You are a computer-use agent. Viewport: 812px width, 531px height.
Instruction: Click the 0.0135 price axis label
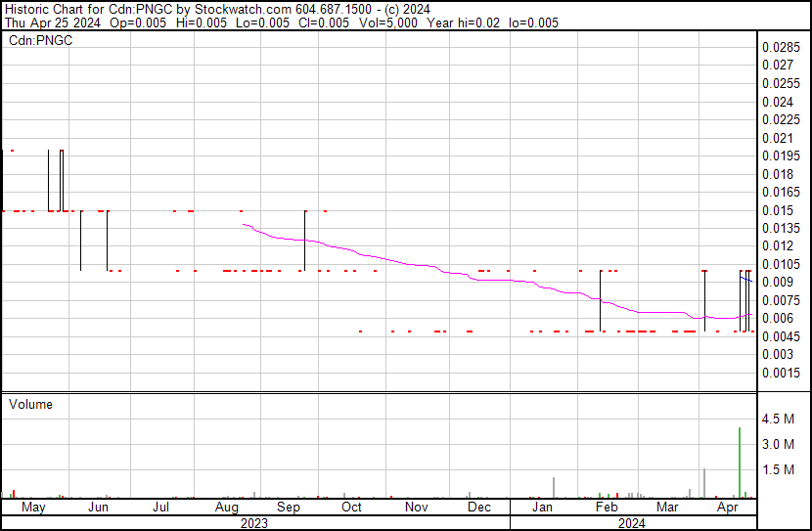coord(781,228)
